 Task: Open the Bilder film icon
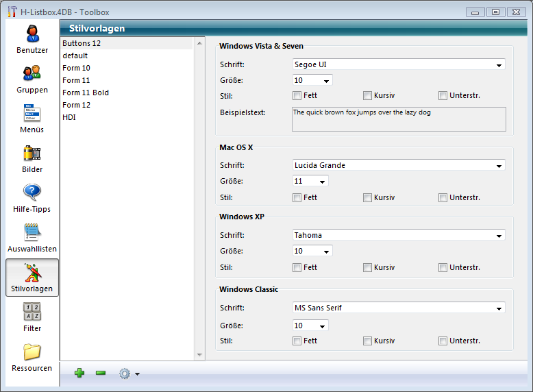click(x=32, y=154)
